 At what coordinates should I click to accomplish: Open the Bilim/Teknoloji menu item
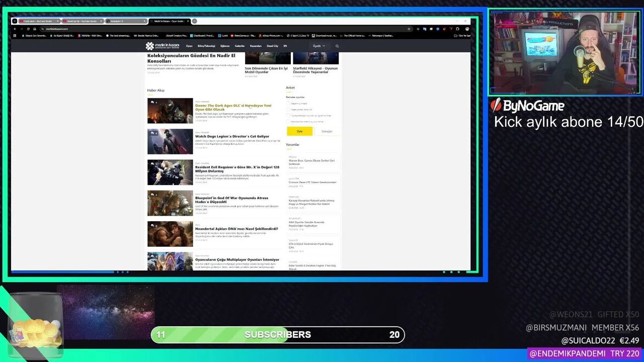[206, 46]
